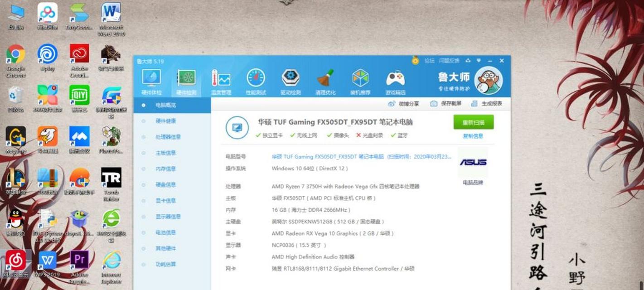This screenshot has height=290, width=644.
Task: Click the 鲁大师 mascot avatar
Action: pos(488,80)
